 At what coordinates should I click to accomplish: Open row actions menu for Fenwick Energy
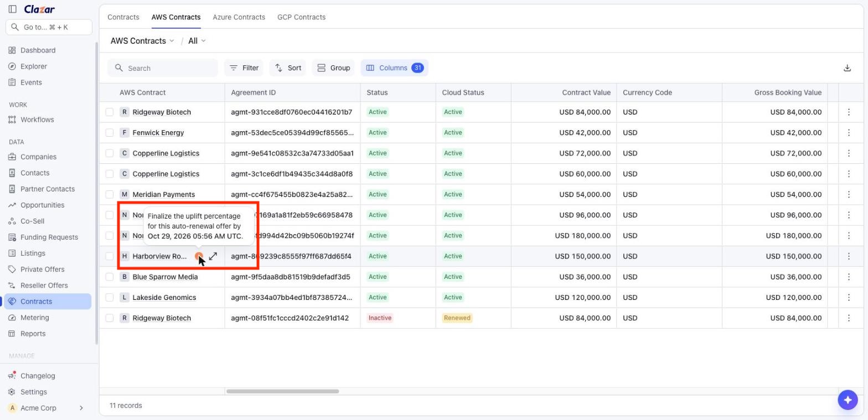[x=849, y=133]
